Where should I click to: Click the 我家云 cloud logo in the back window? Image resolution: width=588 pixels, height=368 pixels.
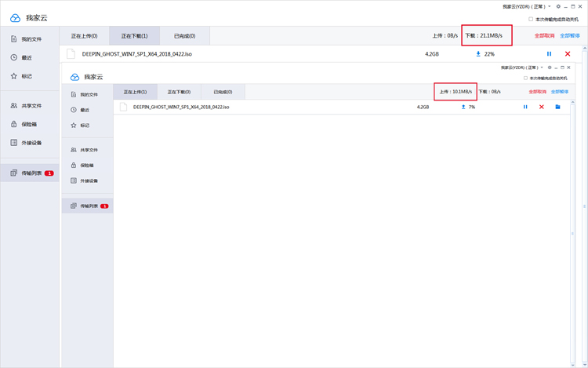(16, 18)
